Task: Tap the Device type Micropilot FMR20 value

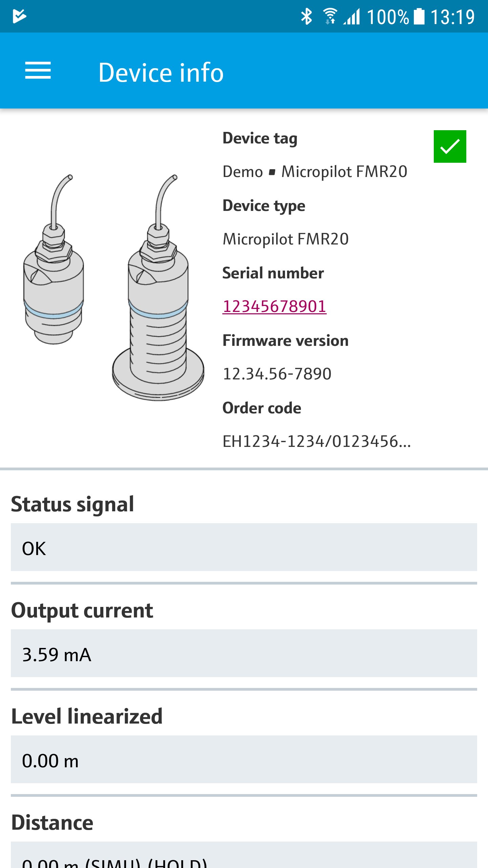Action: [286, 239]
